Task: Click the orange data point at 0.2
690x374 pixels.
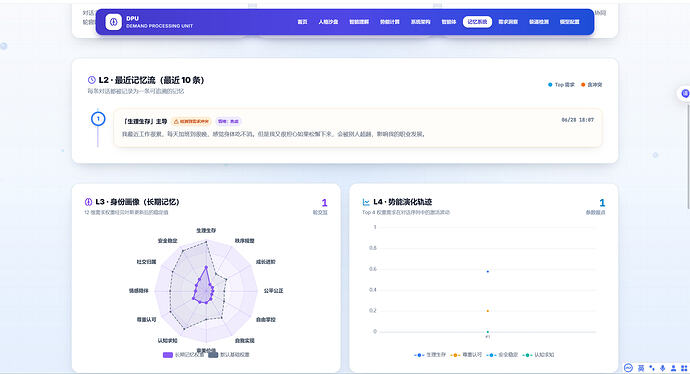Action: 488,311
